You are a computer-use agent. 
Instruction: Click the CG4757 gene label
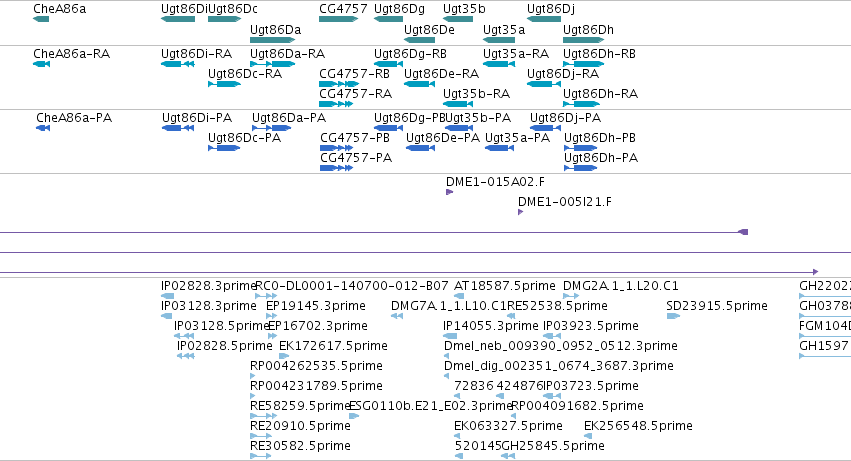343,9
